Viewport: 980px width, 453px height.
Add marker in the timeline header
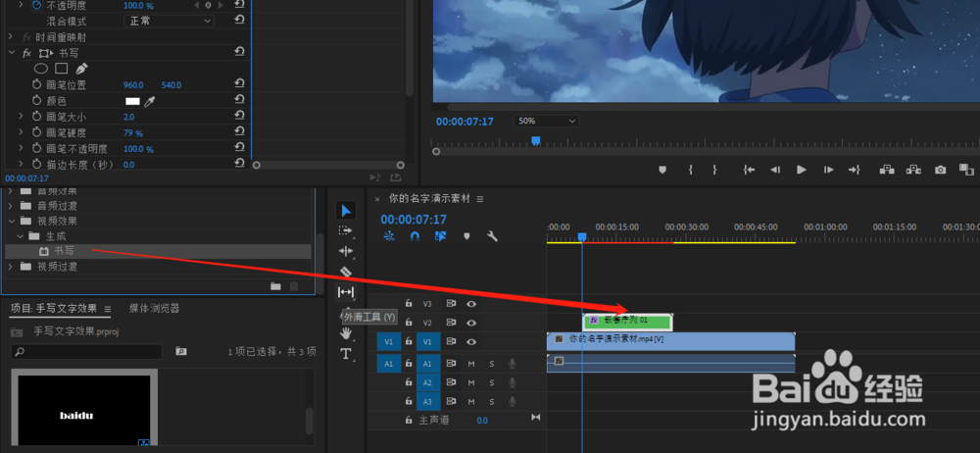coord(466,236)
